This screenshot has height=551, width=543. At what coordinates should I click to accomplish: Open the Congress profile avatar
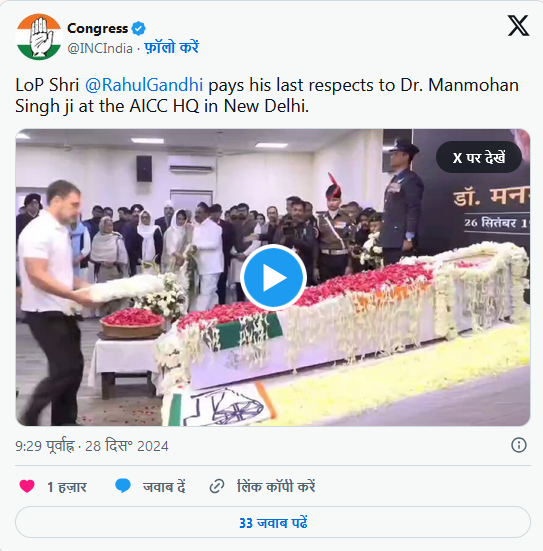click(x=39, y=37)
